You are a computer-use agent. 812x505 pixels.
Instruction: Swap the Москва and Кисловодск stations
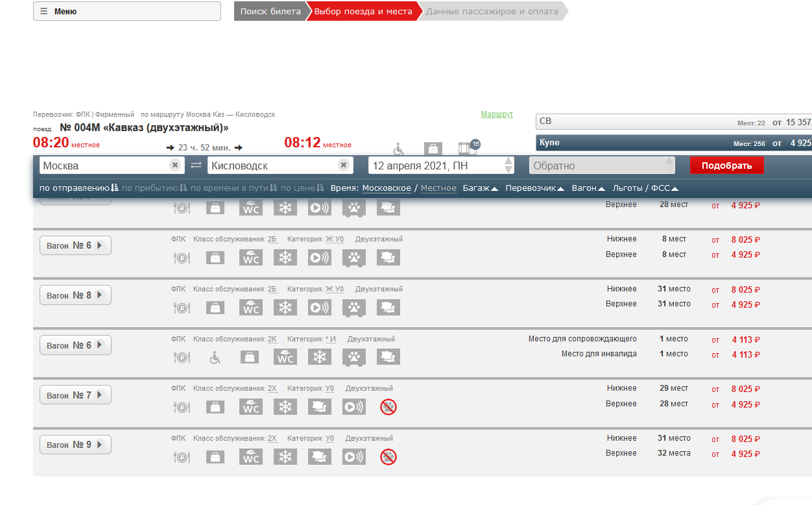196,166
